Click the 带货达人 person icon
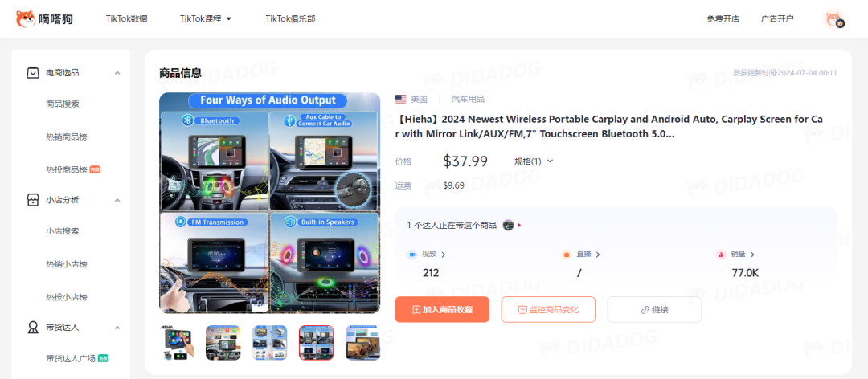 pyautogui.click(x=33, y=328)
